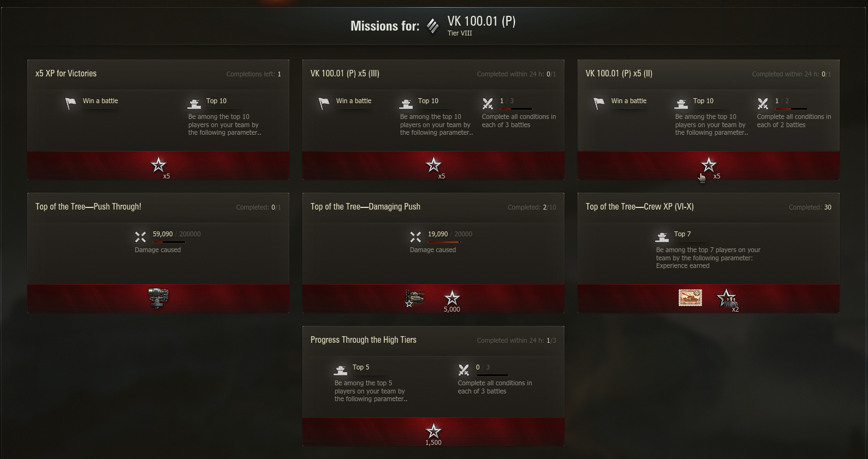Click the 1,500 XP star reward icon
This screenshot has width=868, height=459.
[433, 432]
